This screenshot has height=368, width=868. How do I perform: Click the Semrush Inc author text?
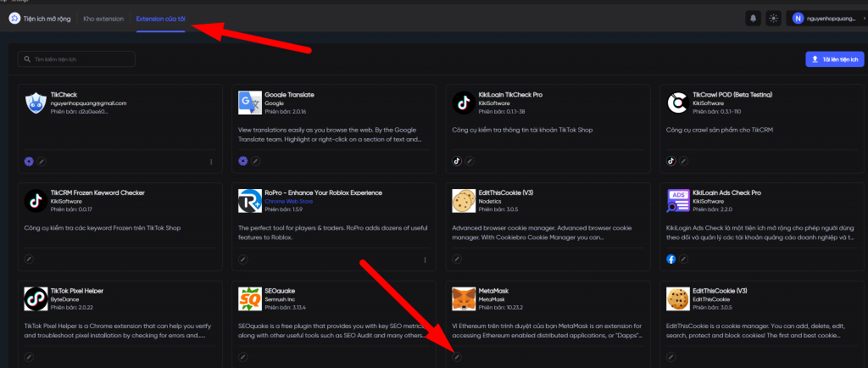[x=280, y=298]
